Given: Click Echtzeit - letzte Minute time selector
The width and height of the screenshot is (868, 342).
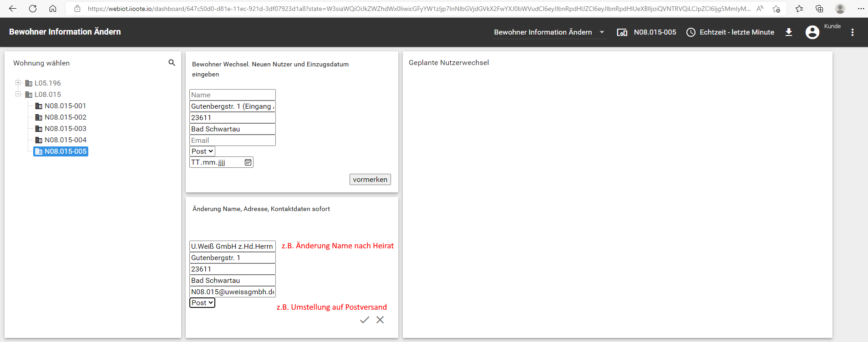Looking at the screenshot, I should point(736,32).
